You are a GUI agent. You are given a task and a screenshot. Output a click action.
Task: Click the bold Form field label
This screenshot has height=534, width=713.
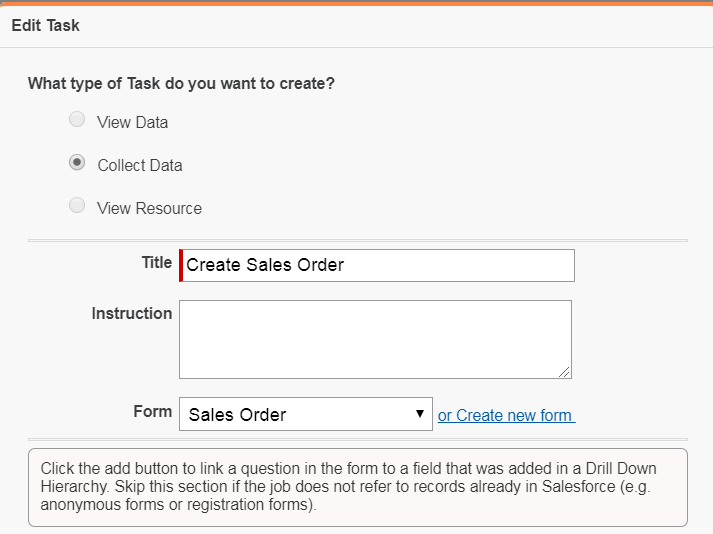click(152, 411)
